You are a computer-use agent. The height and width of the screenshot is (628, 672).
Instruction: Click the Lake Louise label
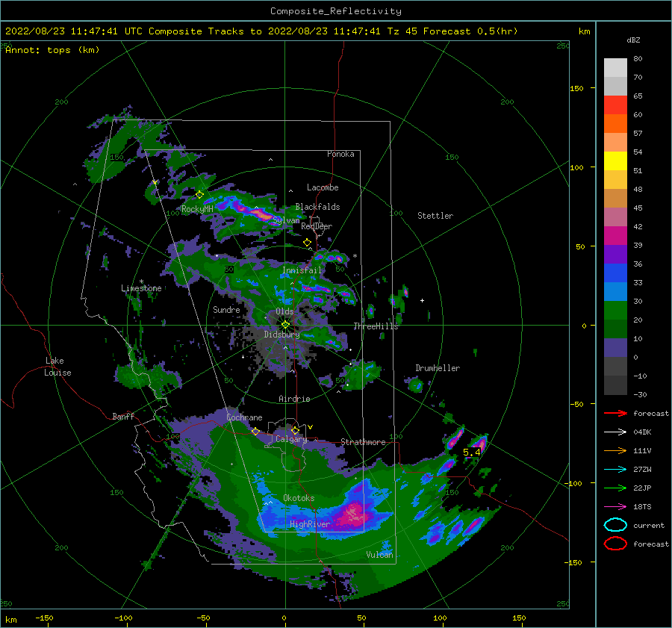[57, 367]
